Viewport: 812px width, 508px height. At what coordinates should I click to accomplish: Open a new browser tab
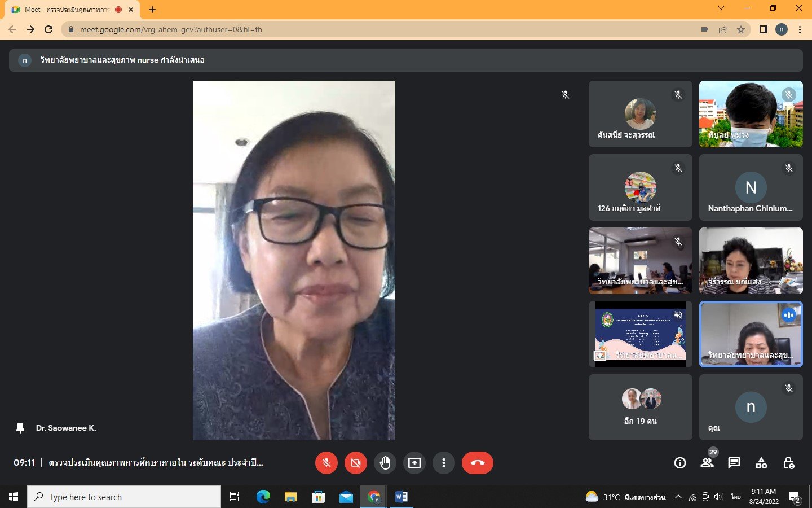tap(152, 10)
